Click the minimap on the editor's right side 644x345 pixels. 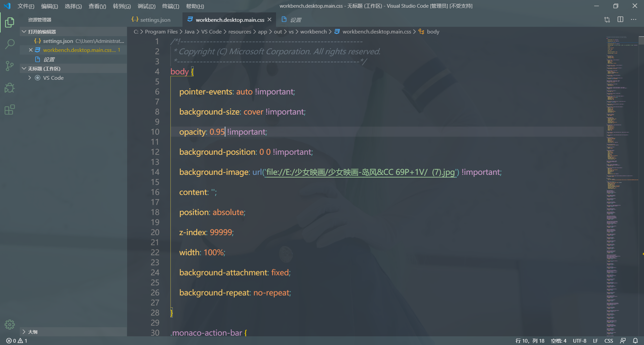click(x=622, y=134)
